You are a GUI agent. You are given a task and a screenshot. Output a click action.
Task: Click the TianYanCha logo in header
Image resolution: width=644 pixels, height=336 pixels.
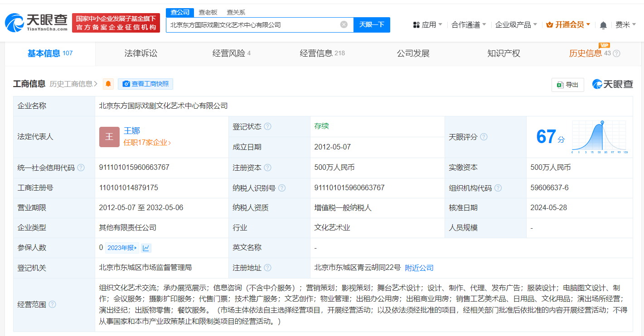[36, 23]
